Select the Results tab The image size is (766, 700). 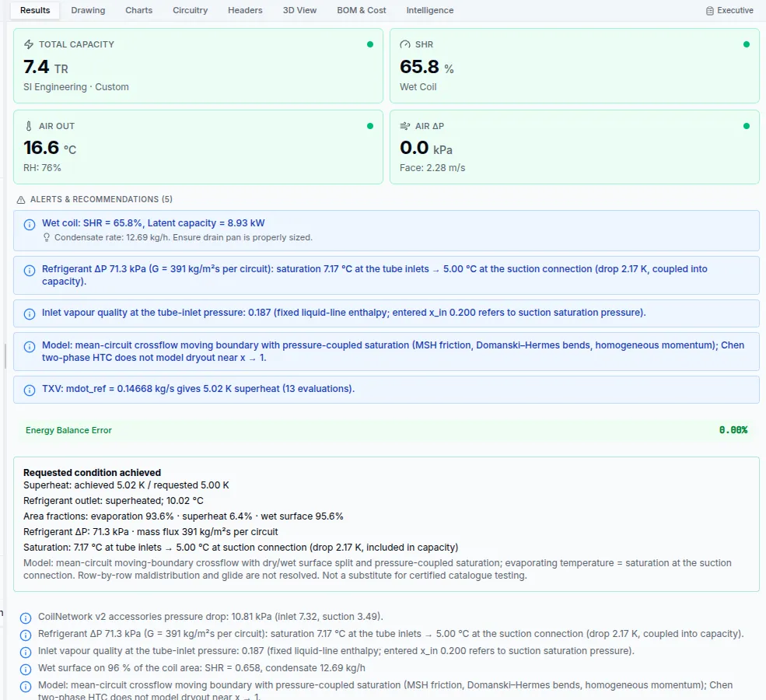point(35,10)
